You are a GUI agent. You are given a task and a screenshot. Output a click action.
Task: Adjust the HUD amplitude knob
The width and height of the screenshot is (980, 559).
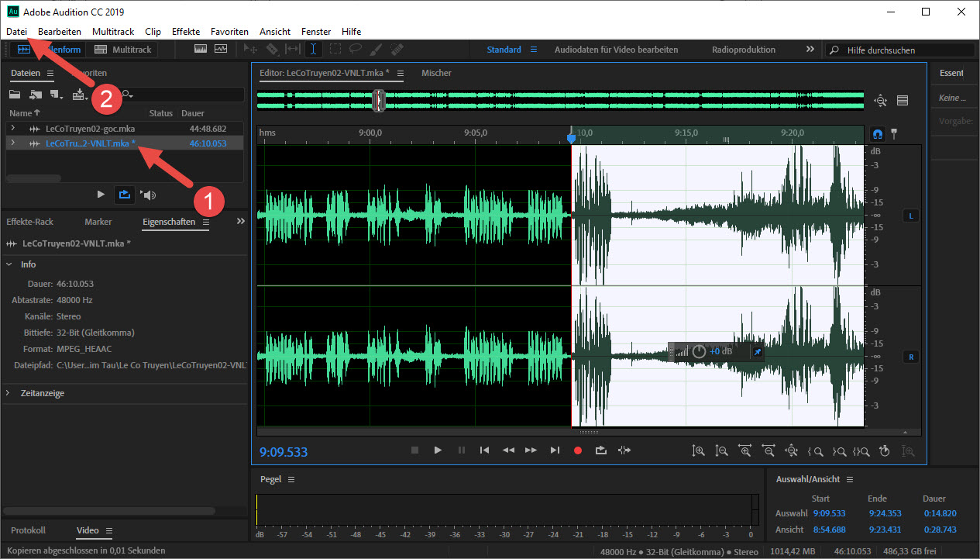click(x=699, y=351)
